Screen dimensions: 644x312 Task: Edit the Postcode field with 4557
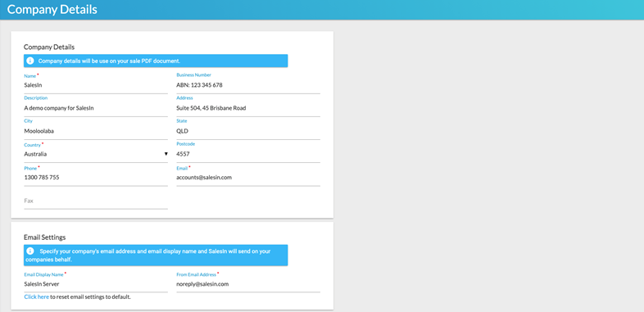click(x=248, y=154)
